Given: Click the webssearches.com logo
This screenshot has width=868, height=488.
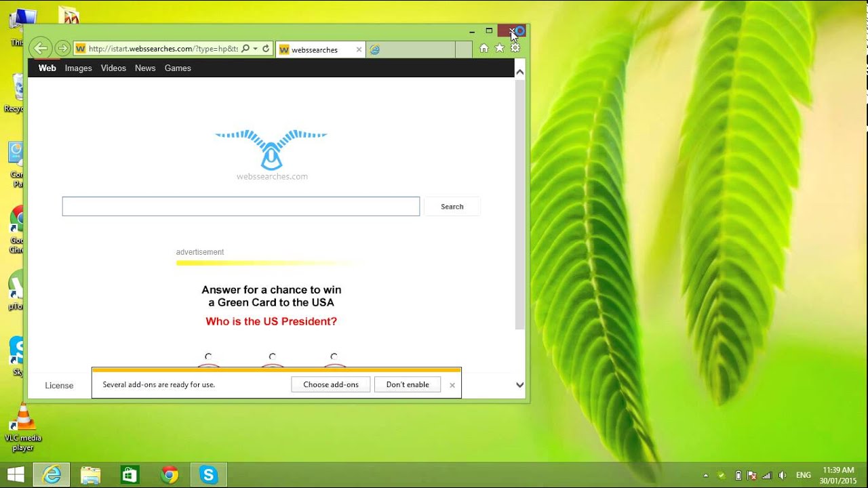Looking at the screenshot, I should pos(271,155).
